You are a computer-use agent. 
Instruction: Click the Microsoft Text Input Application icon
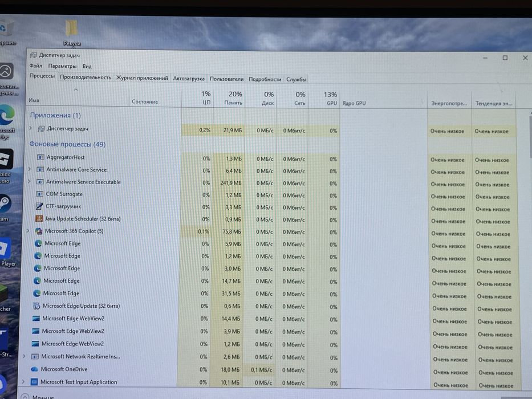pyautogui.click(x=34, y=382)
